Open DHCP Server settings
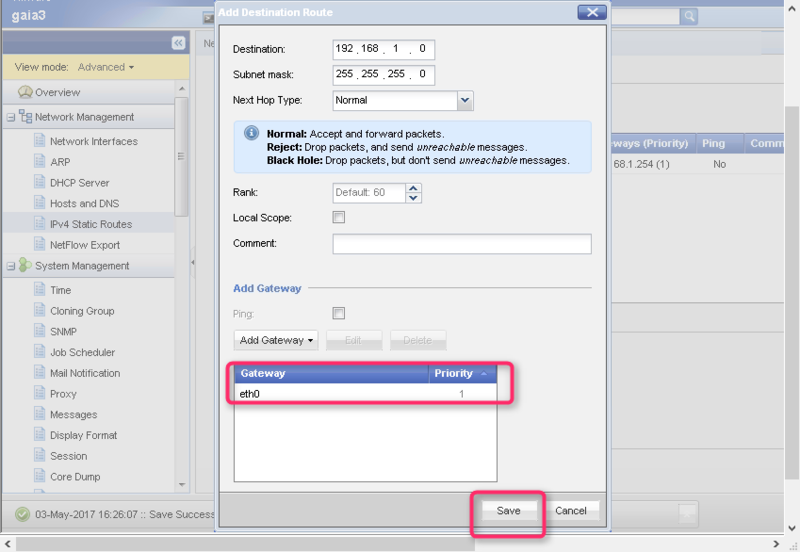 80,183
